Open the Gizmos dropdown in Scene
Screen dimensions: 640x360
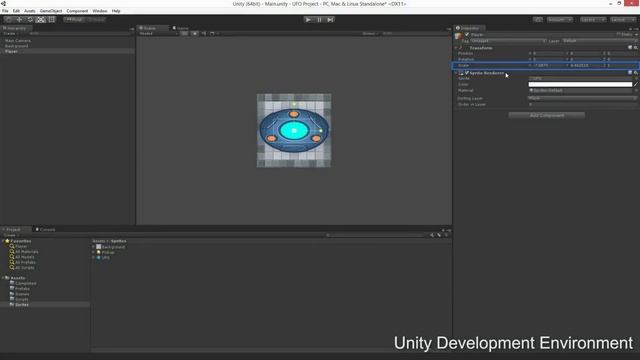coord(370,33)
